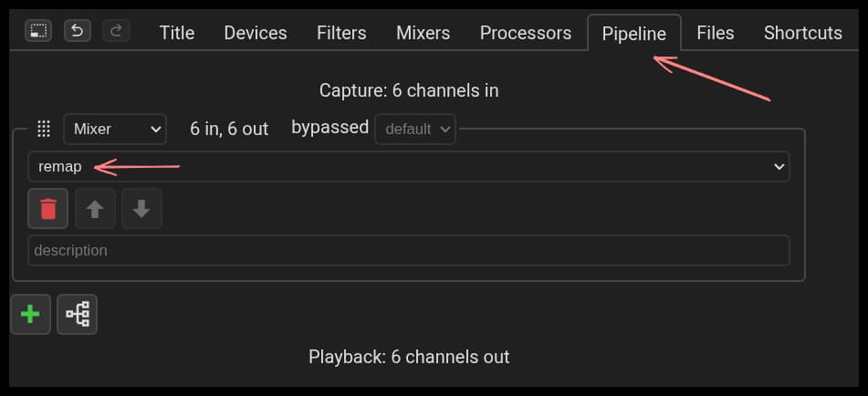Select the Mixers tab

[x=423, y=33]
